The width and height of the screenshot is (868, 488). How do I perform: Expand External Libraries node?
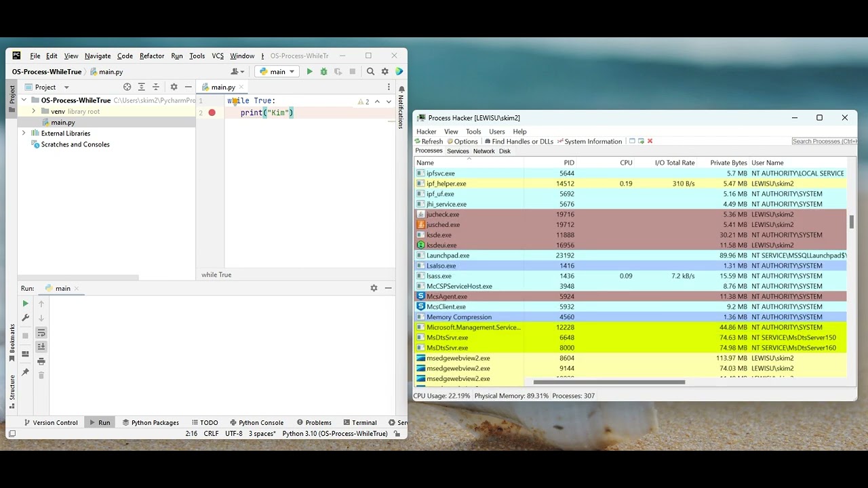tap(24, 134)
